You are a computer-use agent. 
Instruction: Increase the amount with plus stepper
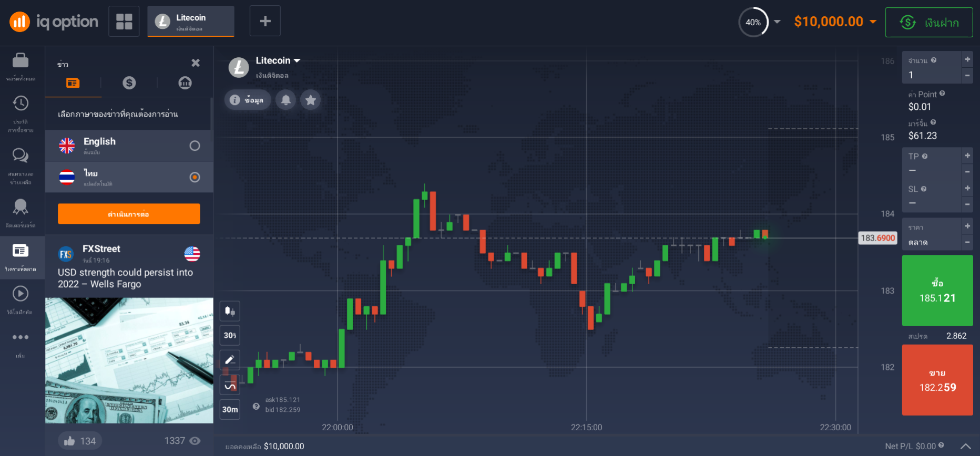pyautogui.click(x=967, y=59)
